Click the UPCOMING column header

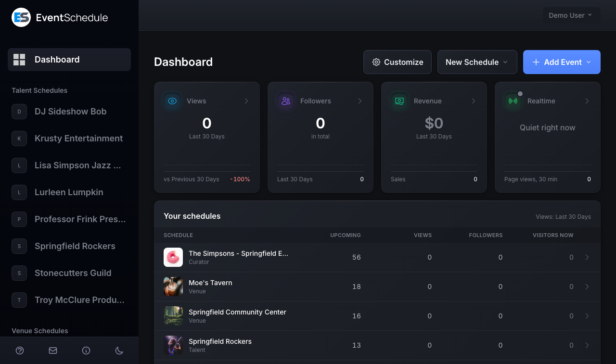tap(346, 235)
